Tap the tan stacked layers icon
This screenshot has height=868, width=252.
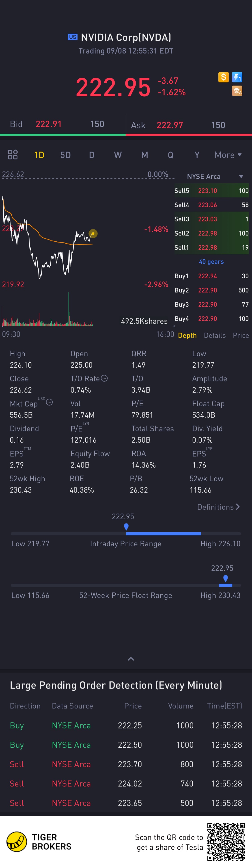(237, 91)
